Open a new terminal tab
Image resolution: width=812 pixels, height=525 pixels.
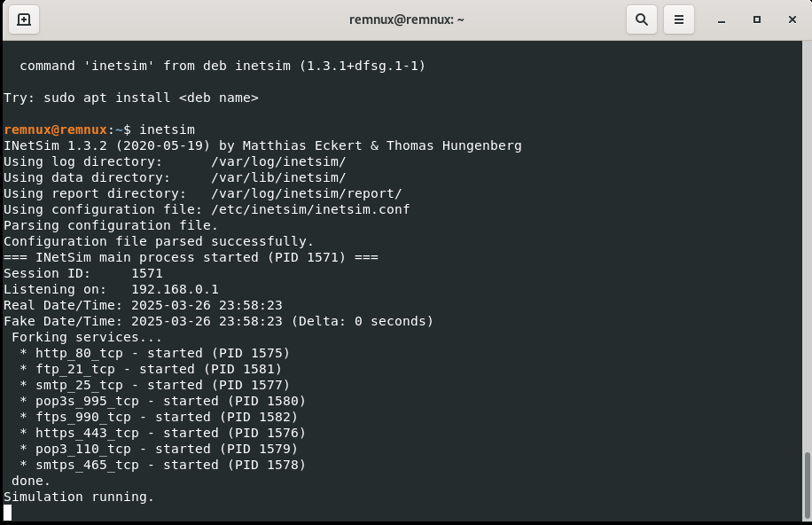(x=24, y=19)
